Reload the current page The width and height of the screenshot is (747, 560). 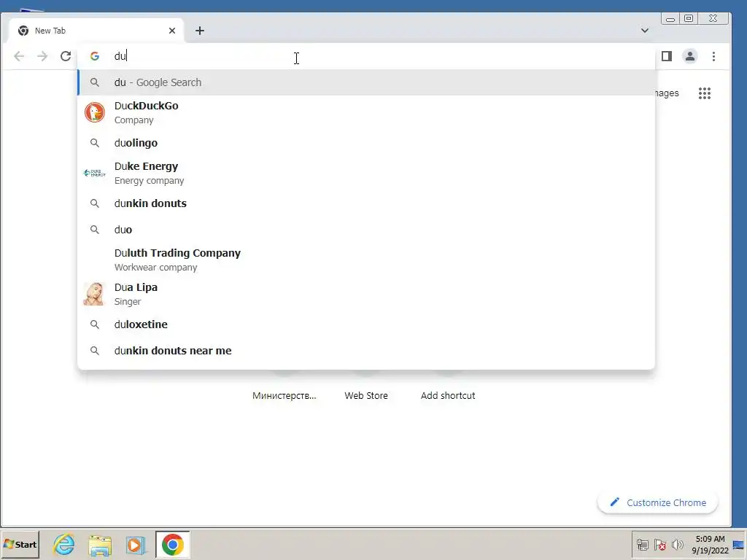pyautogui.click(x=66, y=56)
